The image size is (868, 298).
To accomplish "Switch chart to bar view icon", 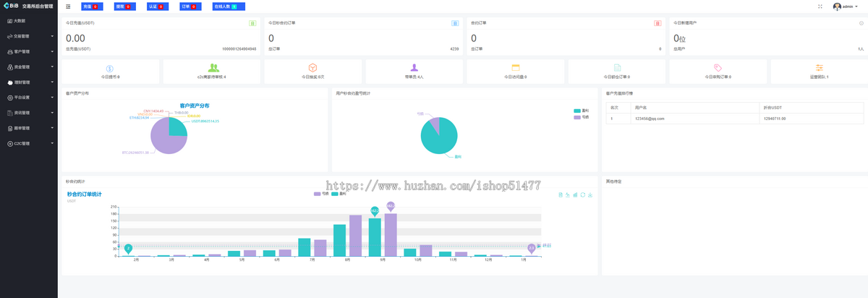I will tap(575, 195).
